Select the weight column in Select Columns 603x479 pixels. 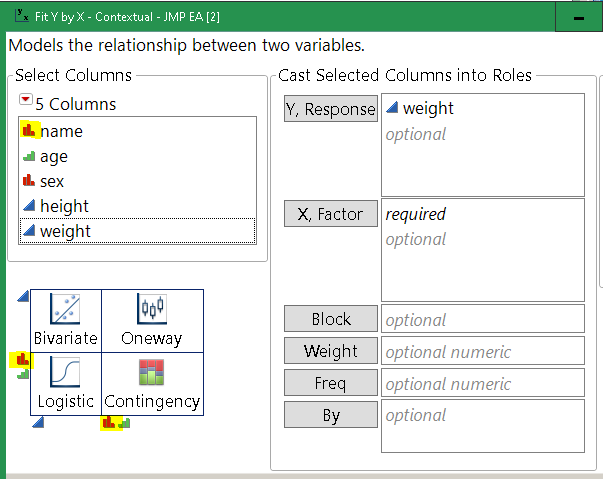(65, 231)
